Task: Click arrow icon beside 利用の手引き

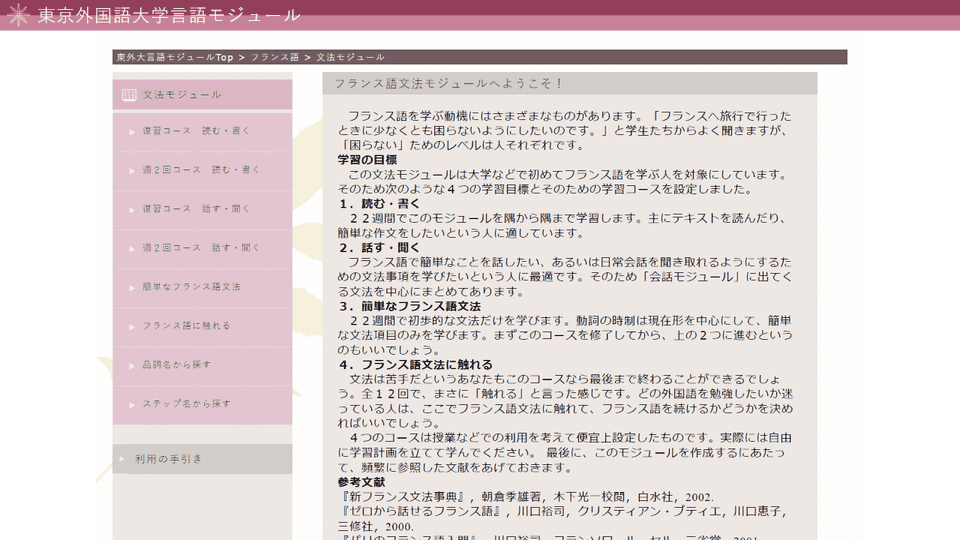Action: (x=123, y=460)
